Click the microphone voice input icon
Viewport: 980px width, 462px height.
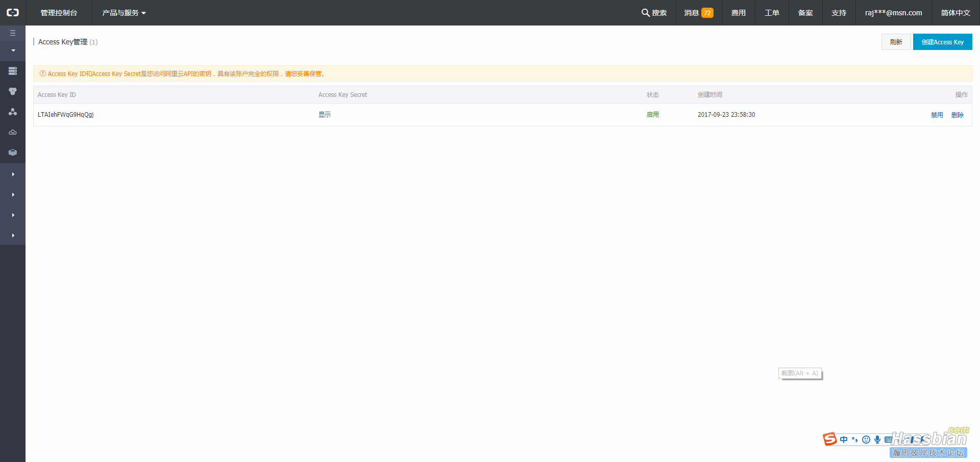[x=877, y=440]
